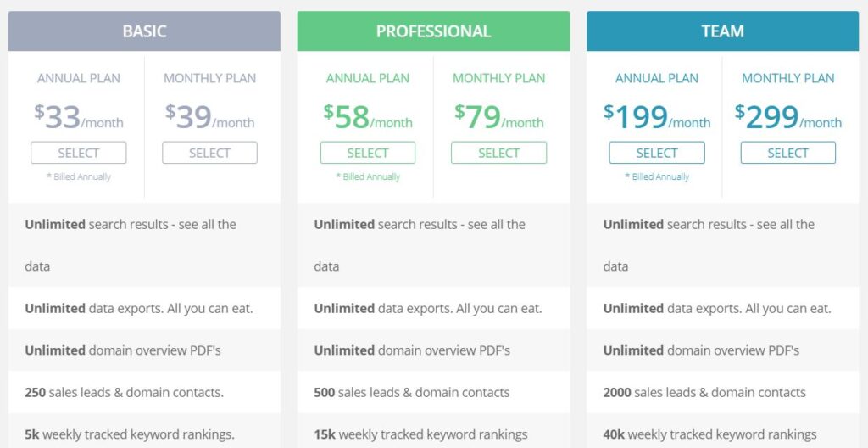Click the $39/month Basic monthly price
Viewport: 868px width, 448px height.
point(209,117)
